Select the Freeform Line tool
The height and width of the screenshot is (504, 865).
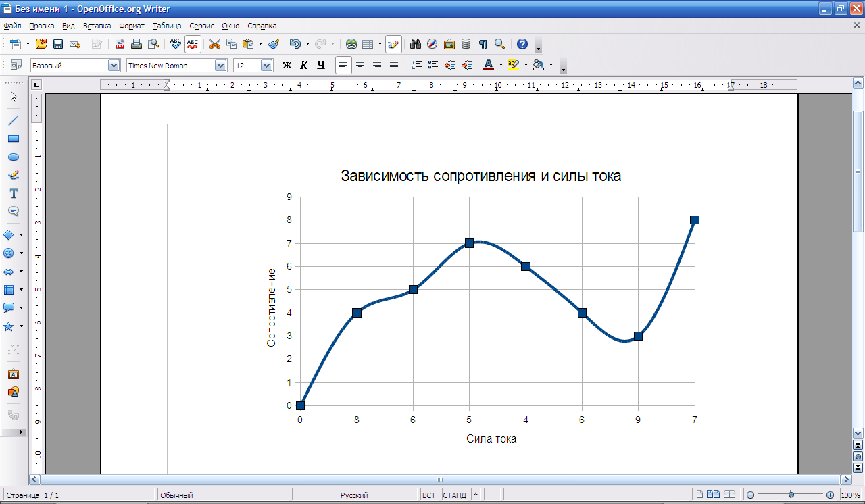pyautogui.click(x=13, y=174)
